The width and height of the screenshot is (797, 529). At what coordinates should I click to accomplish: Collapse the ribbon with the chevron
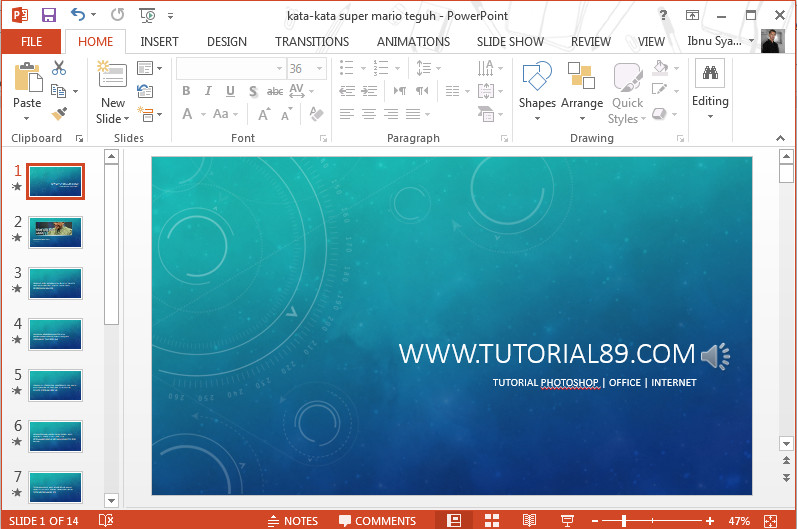coord(780,138)
